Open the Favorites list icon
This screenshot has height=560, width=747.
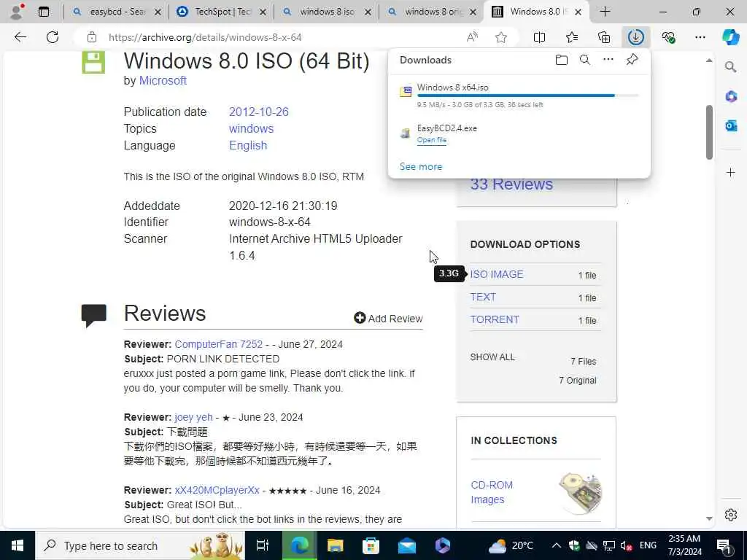point(572,37)
